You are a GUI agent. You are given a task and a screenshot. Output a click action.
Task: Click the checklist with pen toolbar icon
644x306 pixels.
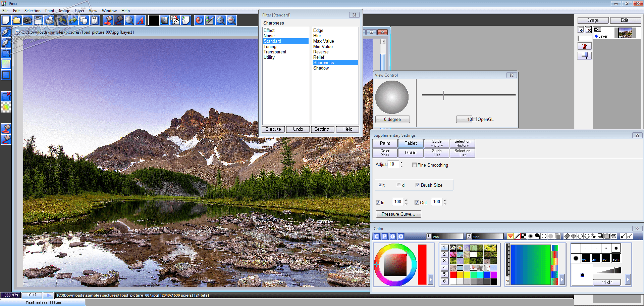pyautogui.click(x=210, y=20)
